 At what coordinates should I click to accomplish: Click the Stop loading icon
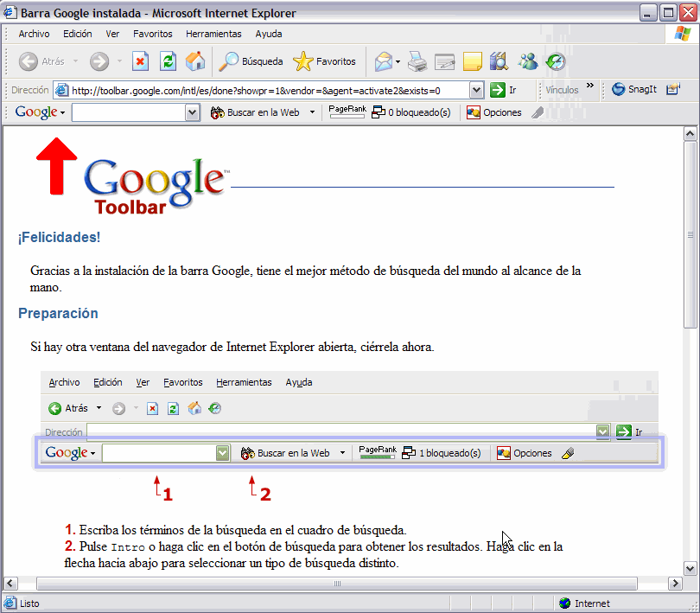pos(141,61)
